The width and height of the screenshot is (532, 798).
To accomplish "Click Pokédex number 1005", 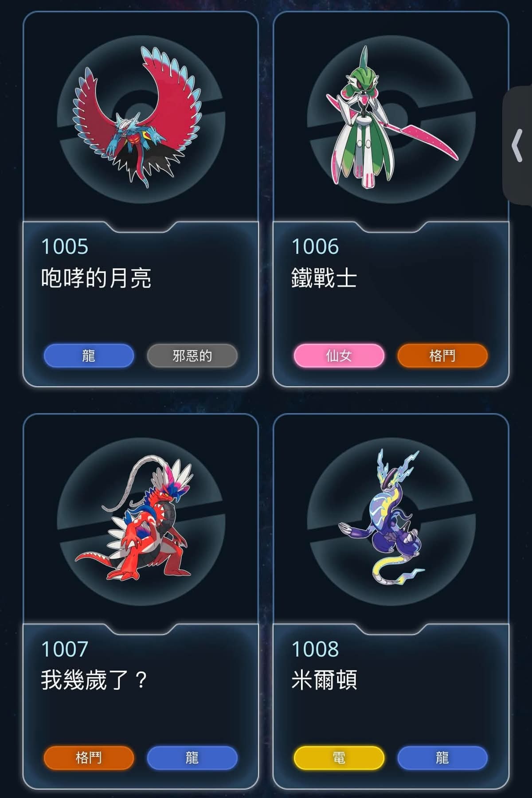I will click(x=65, y=247).
